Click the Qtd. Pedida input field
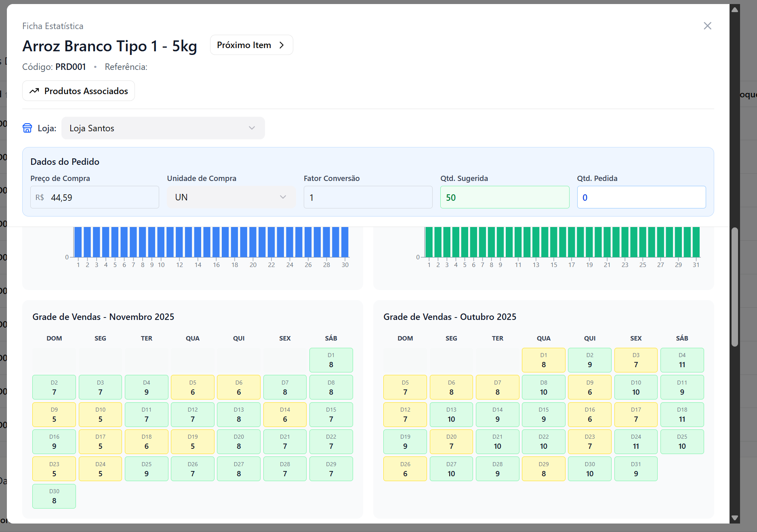The image size is (757, 532). coord(641,197)
